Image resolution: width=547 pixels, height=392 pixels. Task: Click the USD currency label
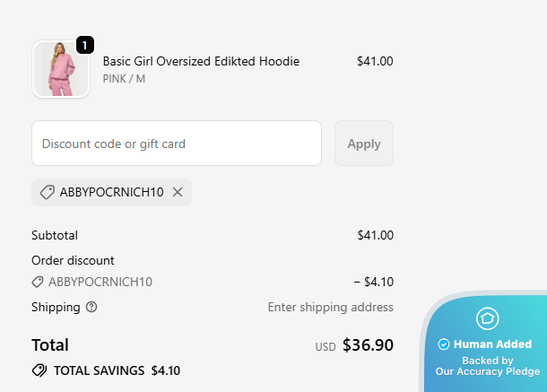325,347
